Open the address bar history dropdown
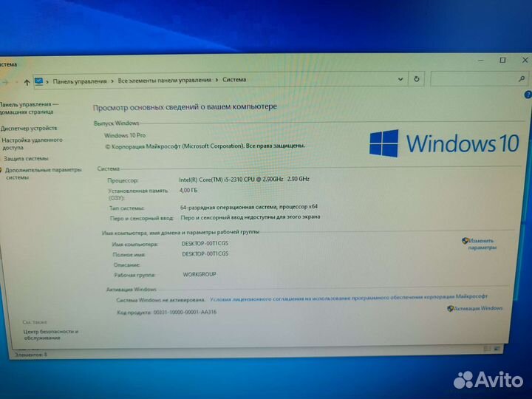532x399 pixels. click(400, 79)
